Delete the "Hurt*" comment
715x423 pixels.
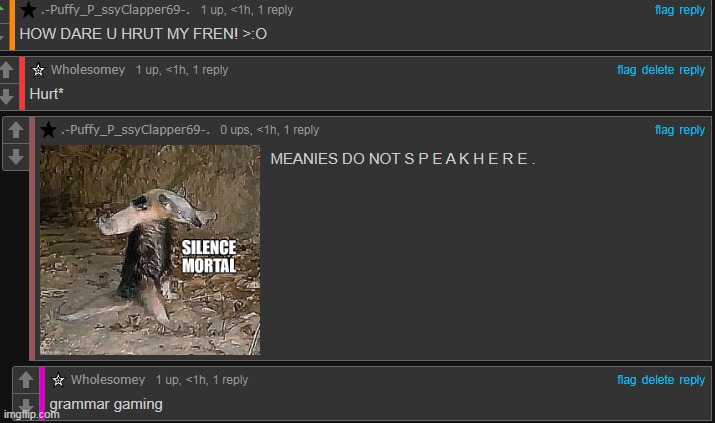pyautogui.click(x=657, y=70)
